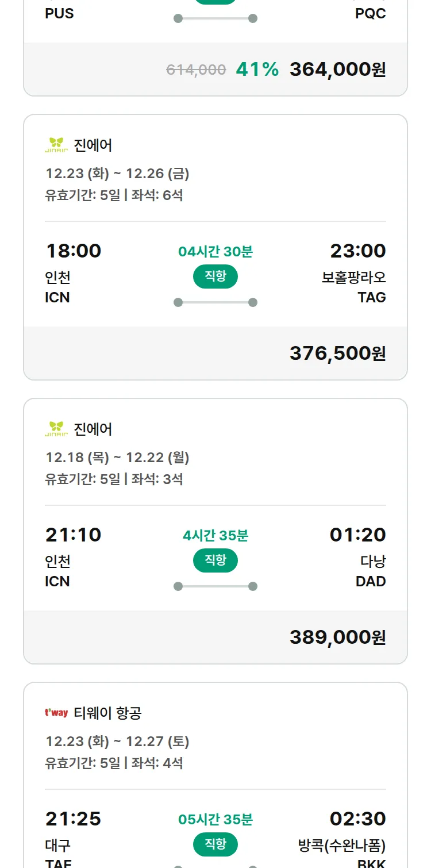Click the route line under 4시간 35분
431x868 pixels.
point(215,586)
